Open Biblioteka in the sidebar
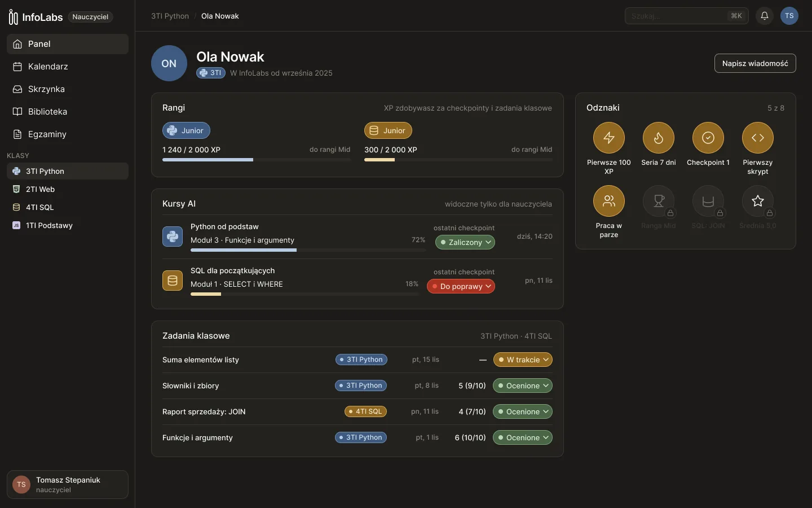The width and height of the screenshot is (812, 508). coord(68,112)
